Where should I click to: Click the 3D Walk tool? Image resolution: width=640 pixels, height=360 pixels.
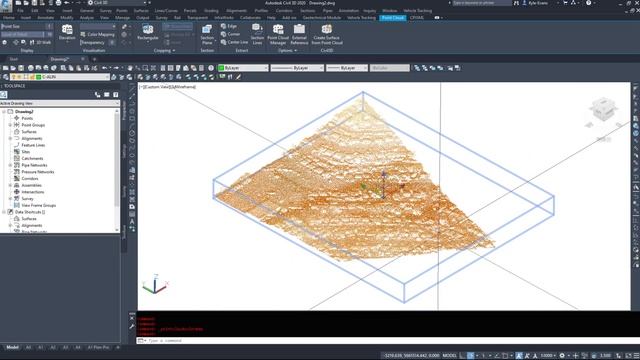[40, 42]
